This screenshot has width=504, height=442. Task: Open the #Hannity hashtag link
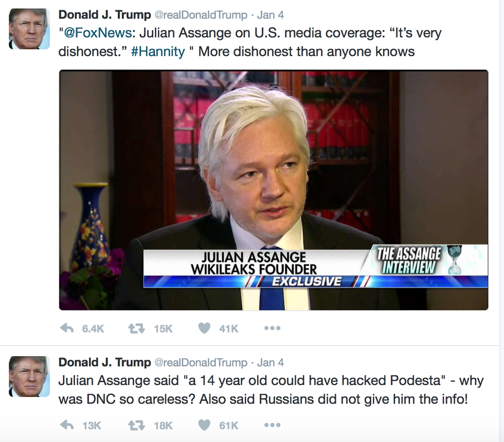point(158,52)
